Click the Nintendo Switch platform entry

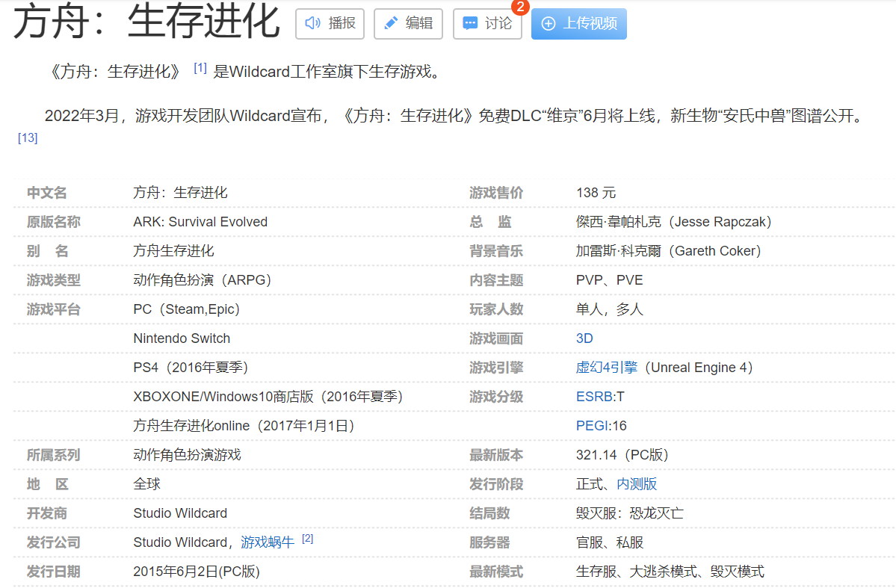pyautogui.click(x=182, y=338)
